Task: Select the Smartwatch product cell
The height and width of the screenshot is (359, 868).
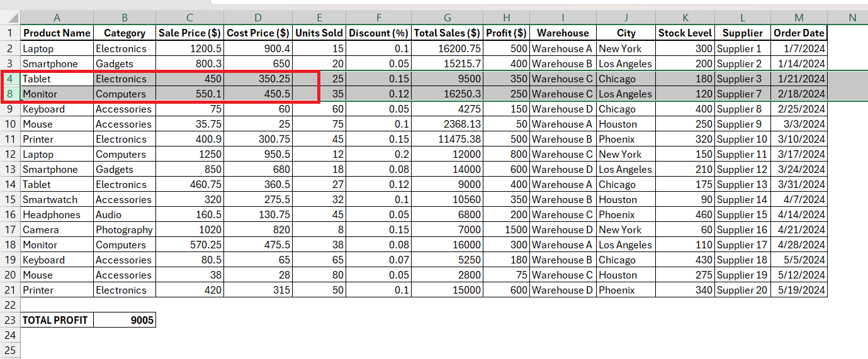Action: point(57,199)
